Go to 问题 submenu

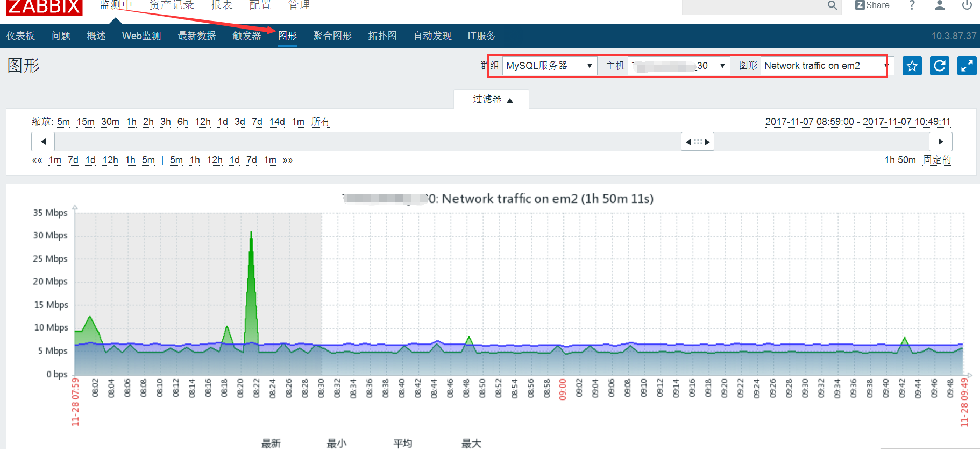(61, 36)
